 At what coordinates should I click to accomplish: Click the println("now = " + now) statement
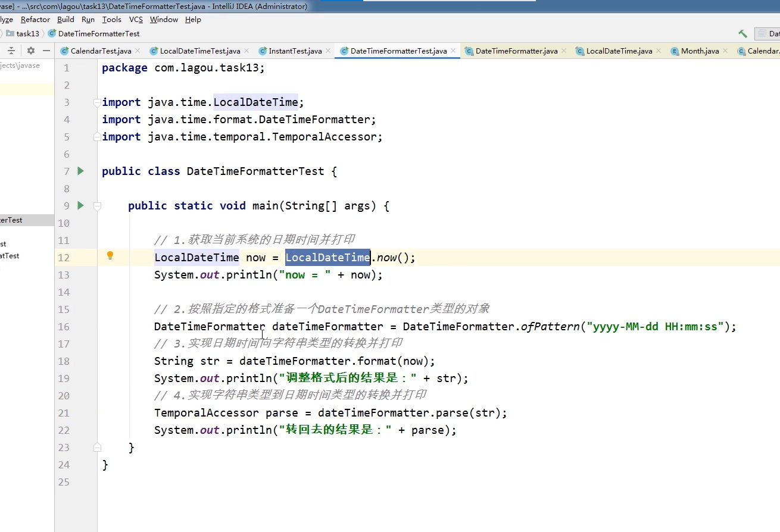point(269,275)
